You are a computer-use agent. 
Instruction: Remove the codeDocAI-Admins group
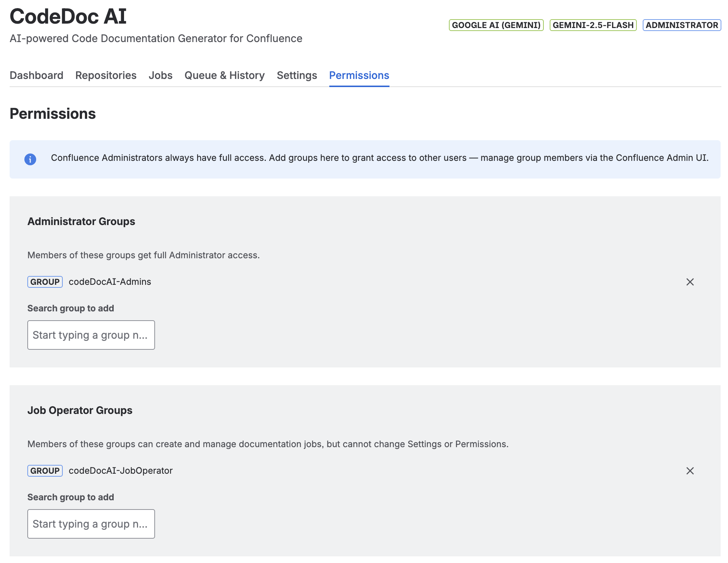(690, 282)
